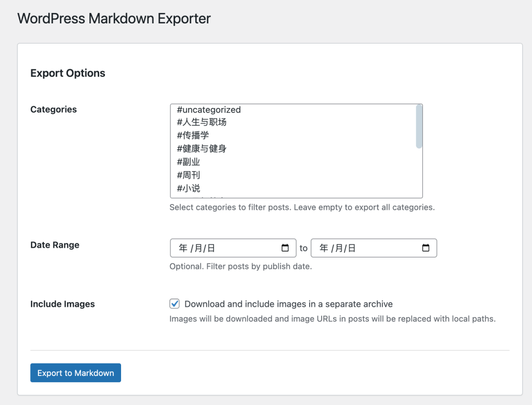
Task: Open the end date calendar picker icon
Action: (425, 248)
